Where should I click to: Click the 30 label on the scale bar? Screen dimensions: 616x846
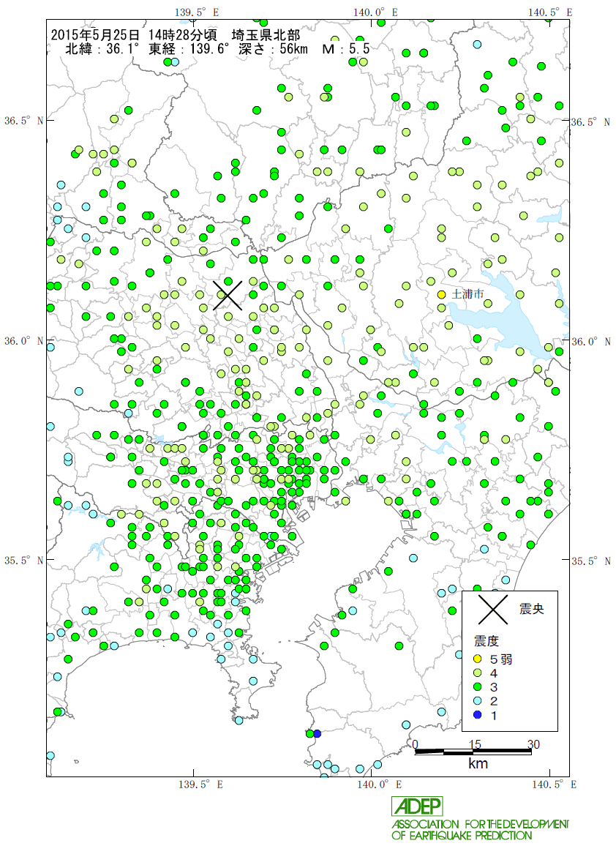click(533, 744)
